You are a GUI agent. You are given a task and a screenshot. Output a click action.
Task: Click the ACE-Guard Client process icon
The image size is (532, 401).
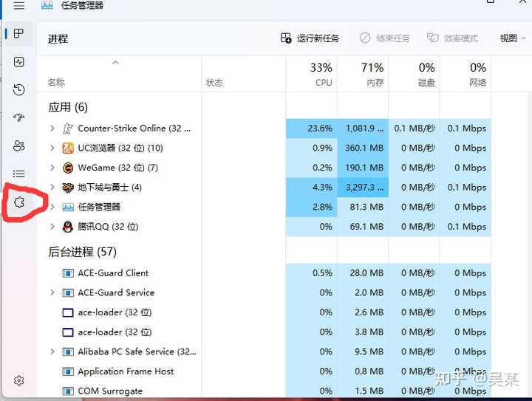coord(68,273)
